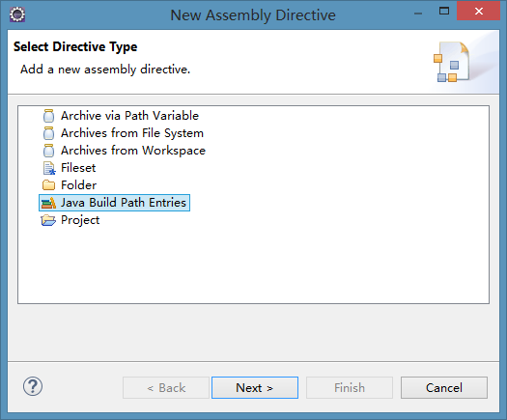Click the jar icon beside Archive via Path Variable
Screen dimensions: 507x420
(x=48, y=116)
